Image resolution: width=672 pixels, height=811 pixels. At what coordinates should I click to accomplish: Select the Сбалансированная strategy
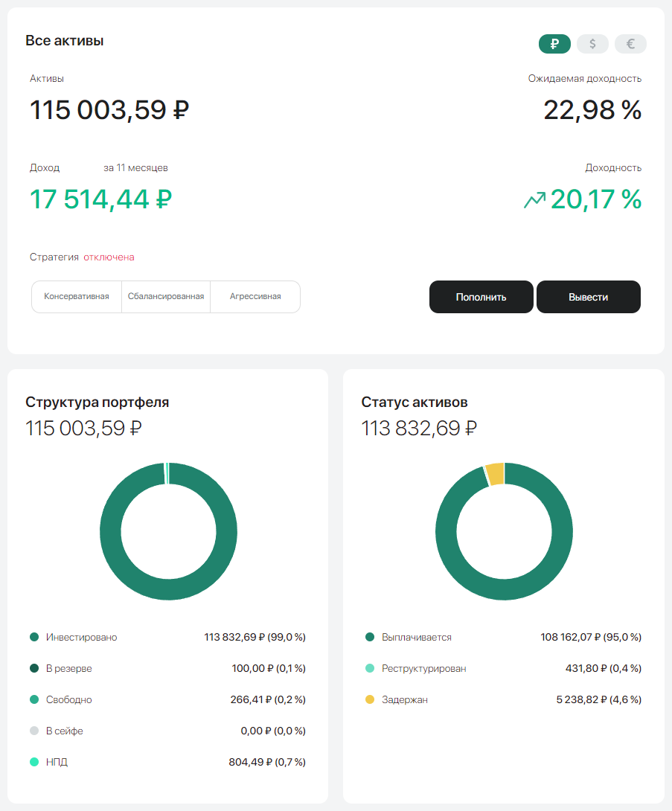click(x=166, y=296)
